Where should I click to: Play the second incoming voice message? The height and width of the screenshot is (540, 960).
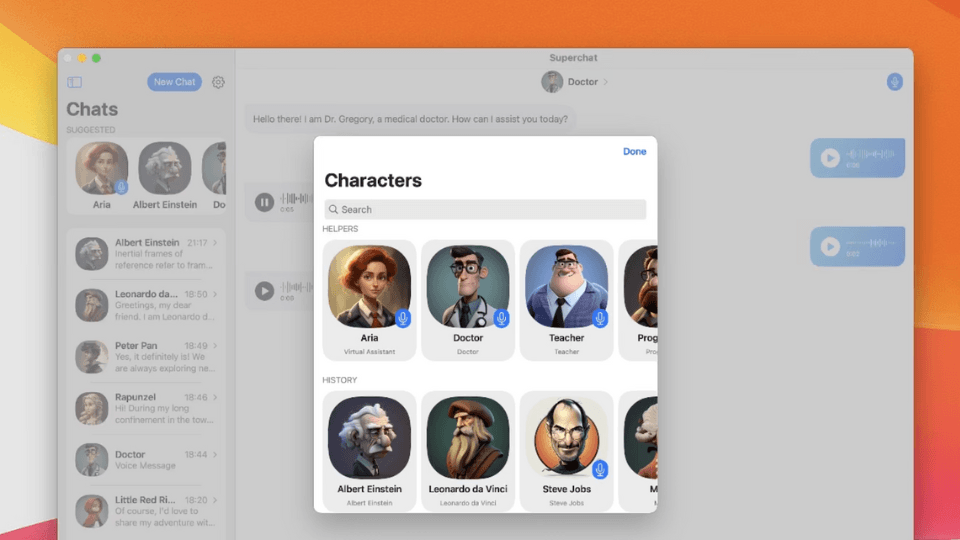[264, 291]
